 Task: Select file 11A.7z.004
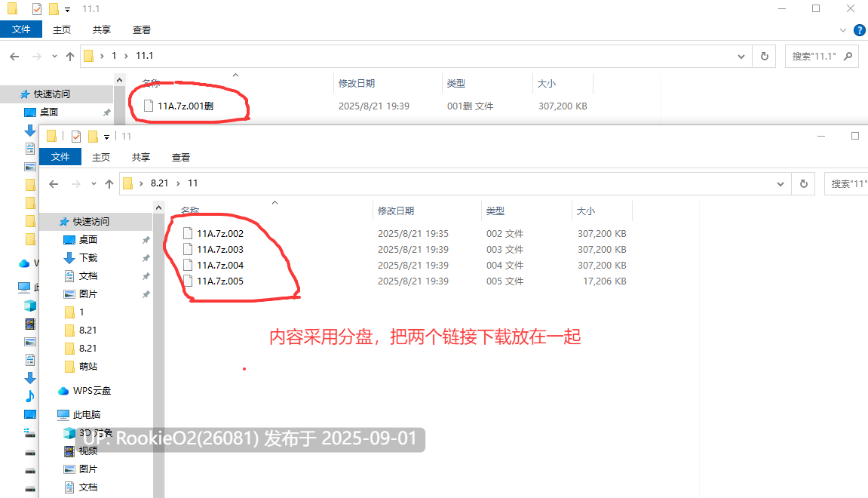(x=219, y=266)
